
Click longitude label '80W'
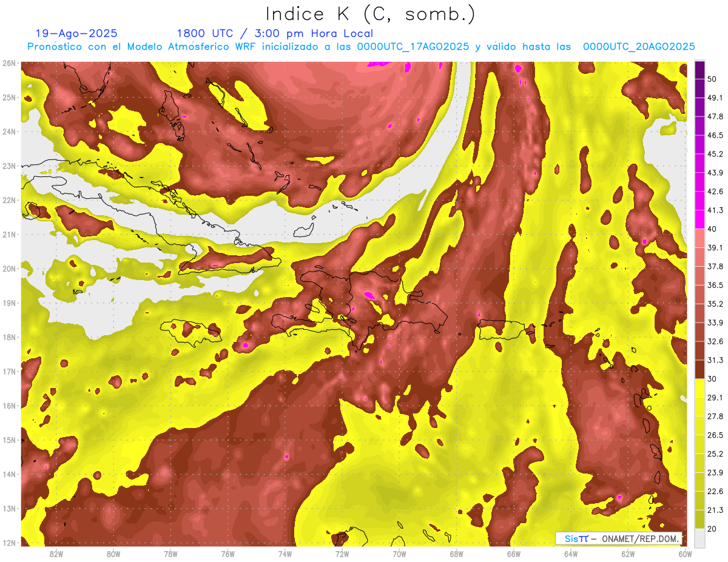click(x=113, y=554)
